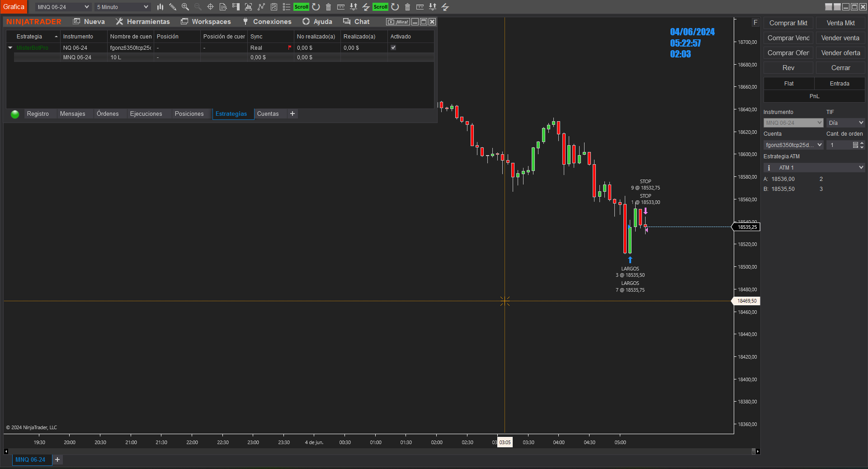
Task: Switch to the Posiciones tab
Action: [x=189, y=114]
